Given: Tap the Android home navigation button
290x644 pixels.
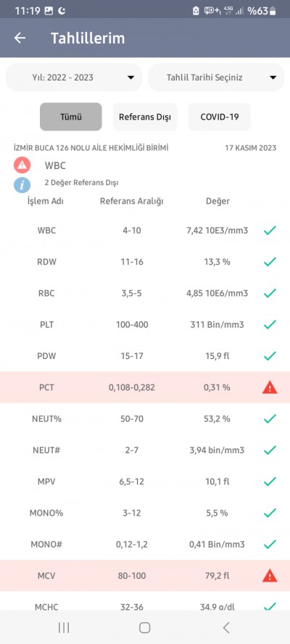Looking at the screenshot, I should [x=144, y=627].
